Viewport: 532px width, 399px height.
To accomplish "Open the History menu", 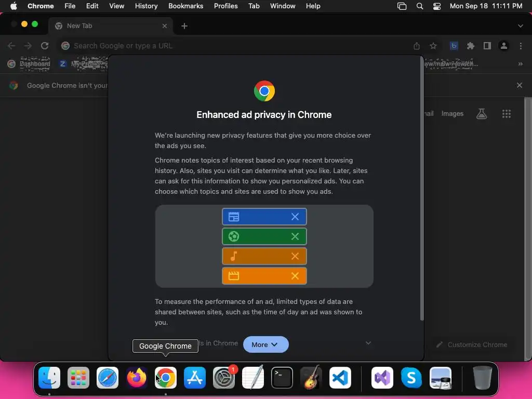I will click(146, 6).
